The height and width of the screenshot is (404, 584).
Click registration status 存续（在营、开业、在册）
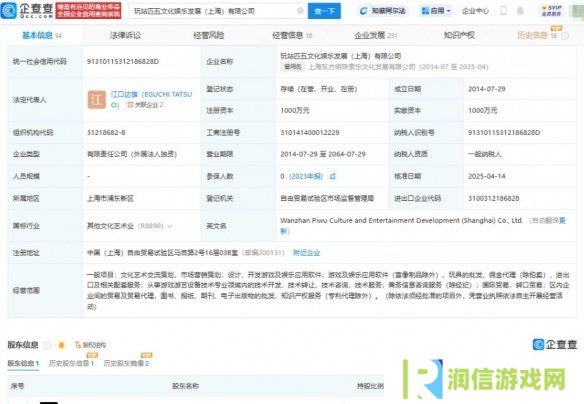pyautogui.click(x=319, y=89)
